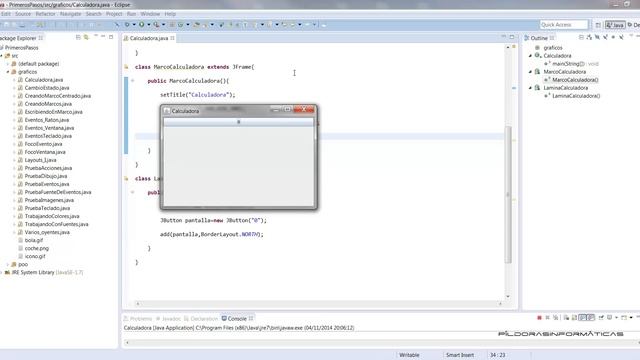Toggle Link with Editor in Package Explorer
This screenshot has height=360, width=640.
(x=86, y=38)
